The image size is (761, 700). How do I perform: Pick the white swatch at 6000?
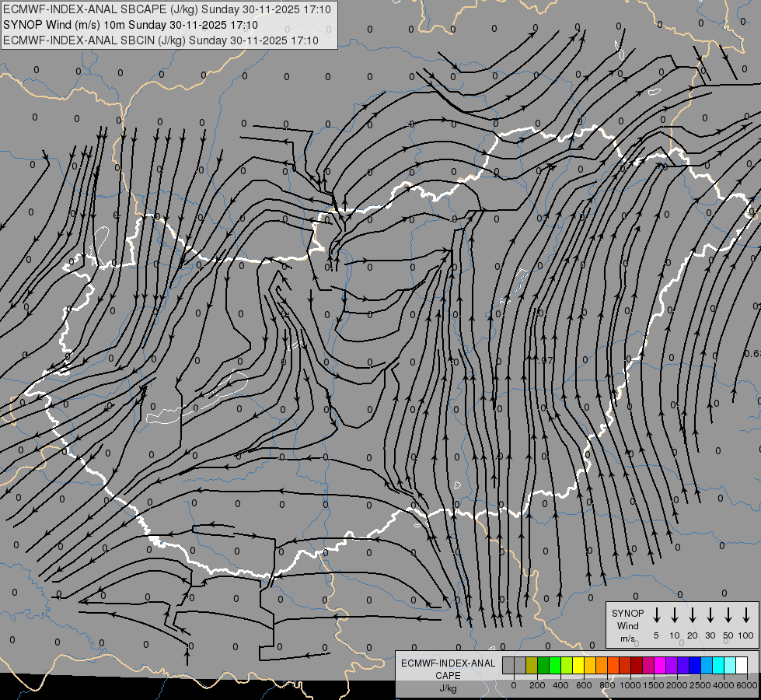[741, 665]
